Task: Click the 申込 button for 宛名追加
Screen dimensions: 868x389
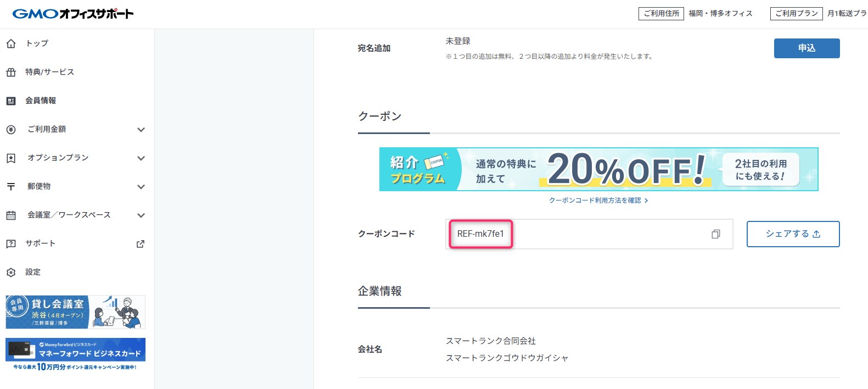Action: coord(806,48)
